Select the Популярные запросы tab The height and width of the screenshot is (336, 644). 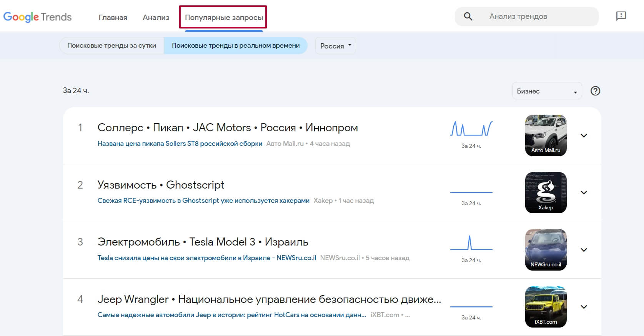click(224, 17)
